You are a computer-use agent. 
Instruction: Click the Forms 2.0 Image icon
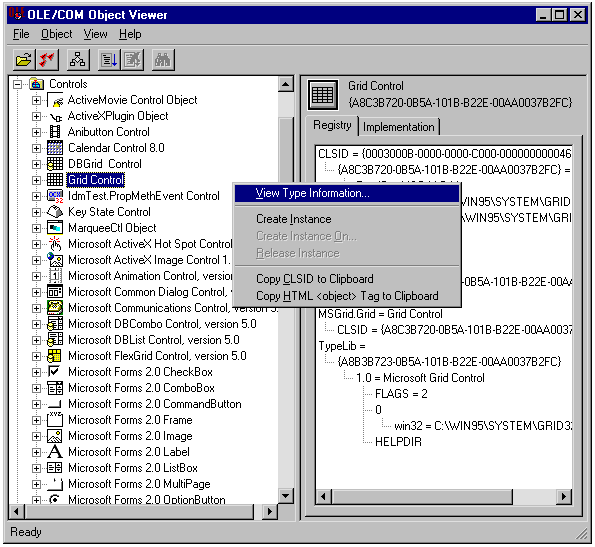(x=55, y=436)
